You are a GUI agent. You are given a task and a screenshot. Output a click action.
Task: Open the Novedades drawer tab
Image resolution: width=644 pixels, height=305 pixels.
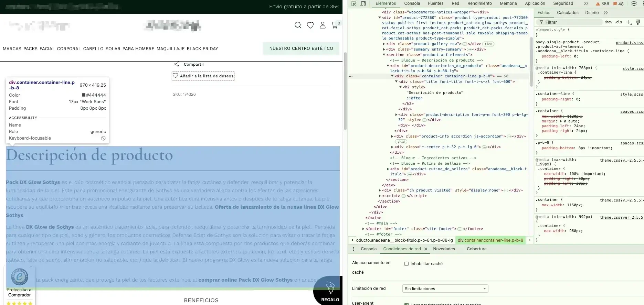tap(444, 249)
